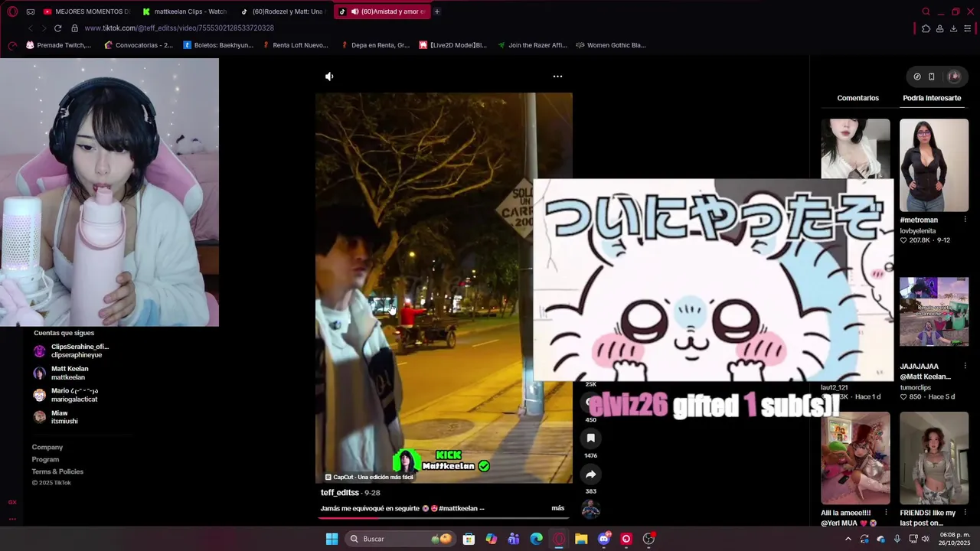
Task: Open Boletos: Baekhyun bookmark
Action: tap(218, 45)
